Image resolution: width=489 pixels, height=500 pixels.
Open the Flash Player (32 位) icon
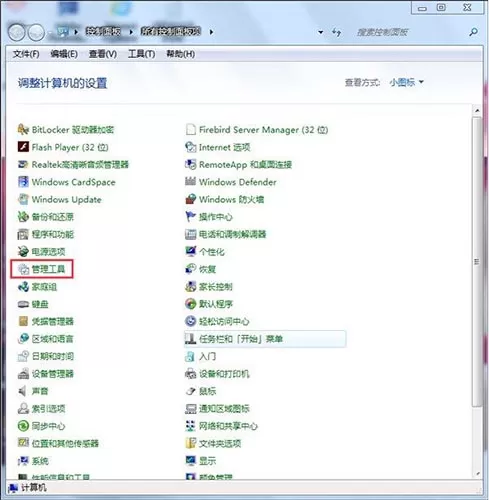coord(23,147)
